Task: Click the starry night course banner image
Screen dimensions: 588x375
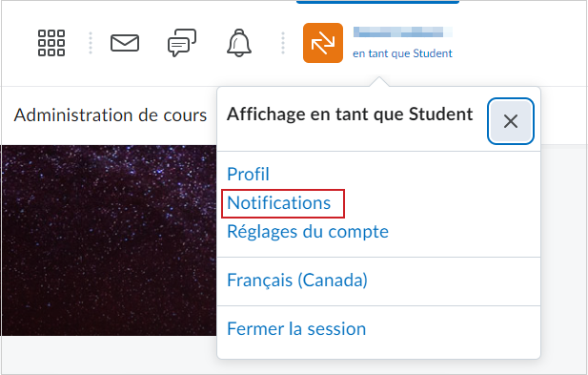Action: (109, 240)
